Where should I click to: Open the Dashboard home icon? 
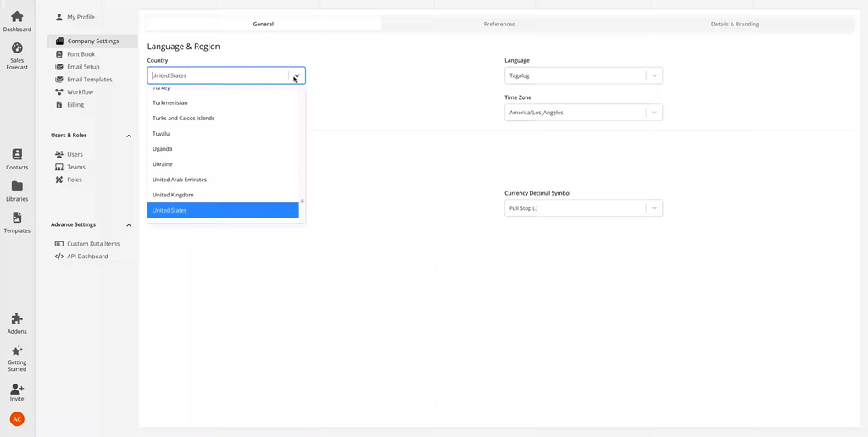coord(17,17)
